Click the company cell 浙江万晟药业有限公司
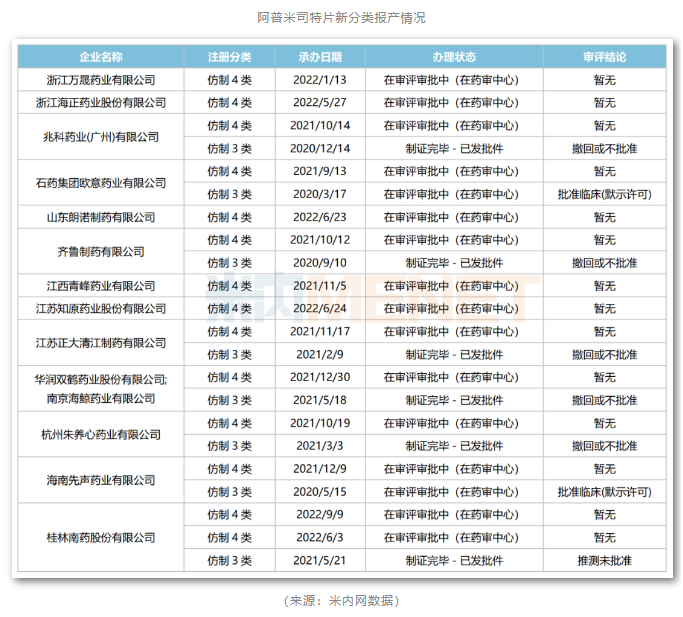 point(101,80)
